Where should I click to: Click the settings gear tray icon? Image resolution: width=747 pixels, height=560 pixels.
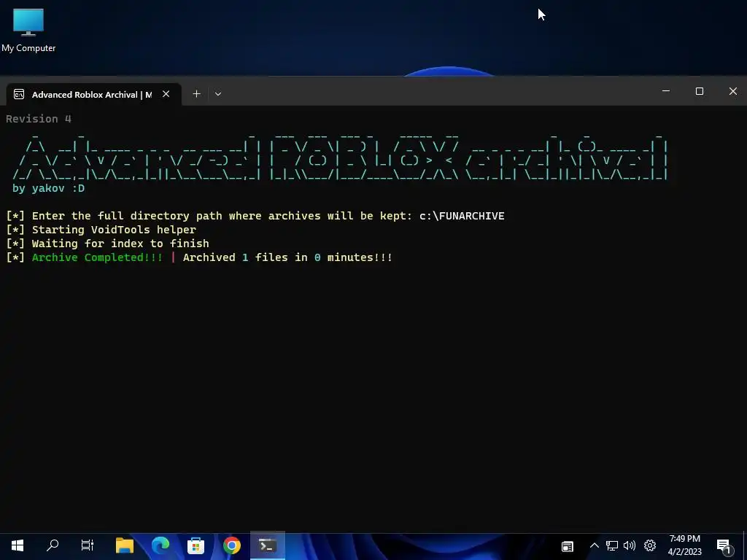[650, 545]
